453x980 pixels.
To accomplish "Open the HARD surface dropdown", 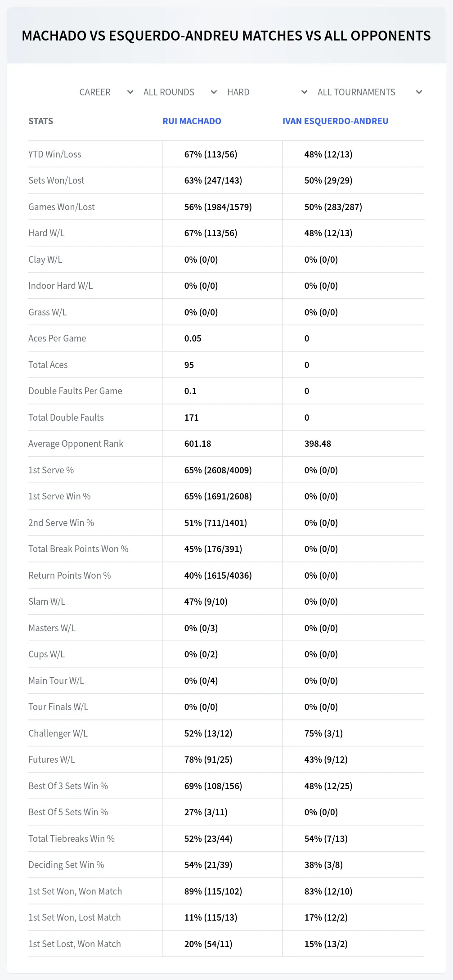I will tap(266, 92).
